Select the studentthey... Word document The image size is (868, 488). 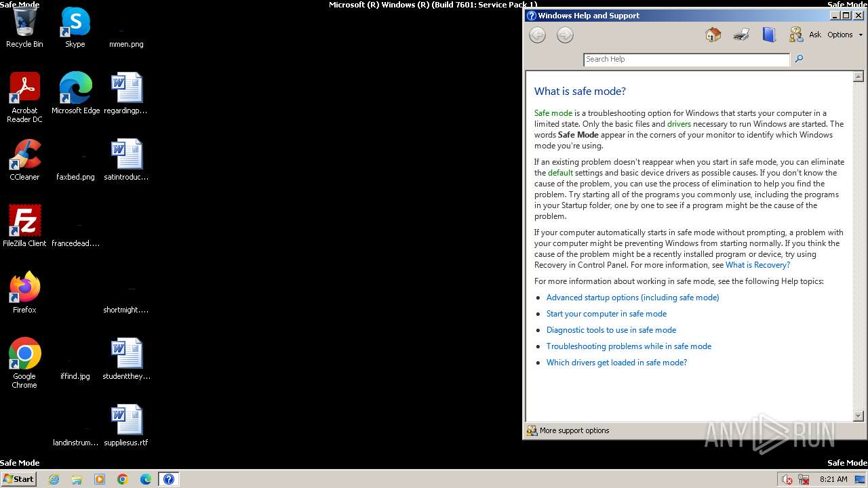[126, 359]
